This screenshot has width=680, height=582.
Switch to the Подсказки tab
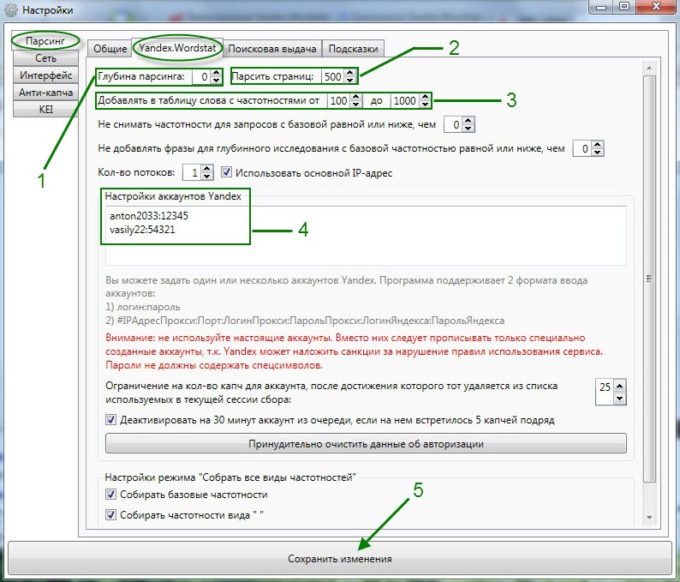click(x=353, y=49)
